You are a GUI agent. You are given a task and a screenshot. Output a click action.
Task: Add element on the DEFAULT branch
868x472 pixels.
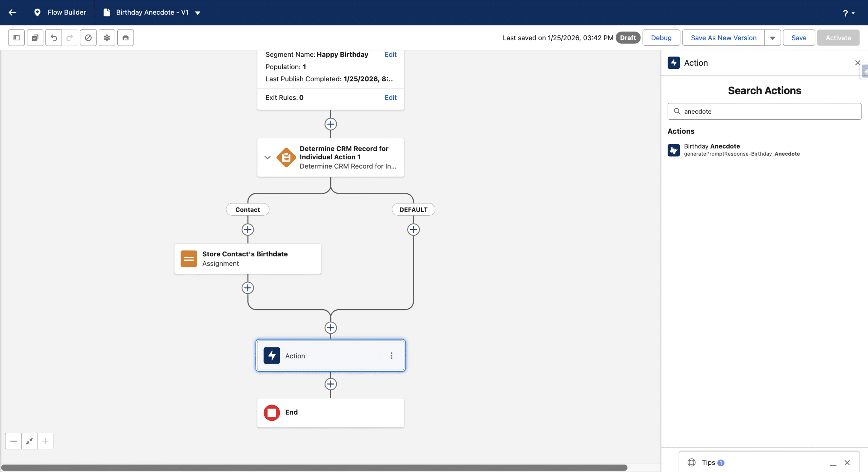[x=413, y=230]
